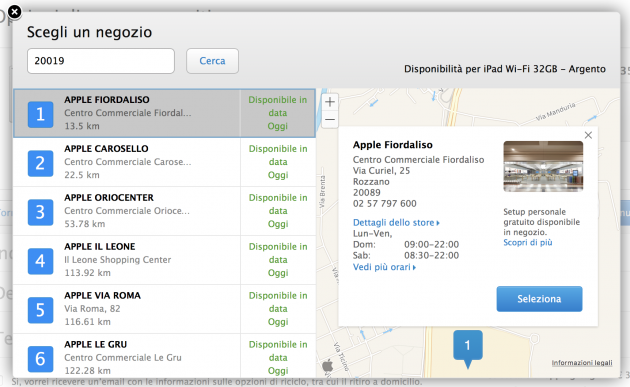Click the postal code search field
Screen dimensions: 630x387
[x=101, y=61]
